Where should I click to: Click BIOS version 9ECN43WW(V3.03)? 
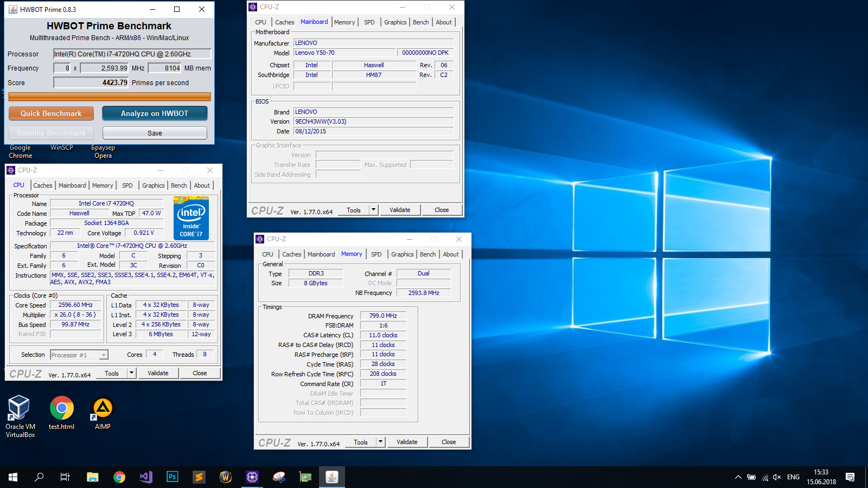[x=373, y=121]
